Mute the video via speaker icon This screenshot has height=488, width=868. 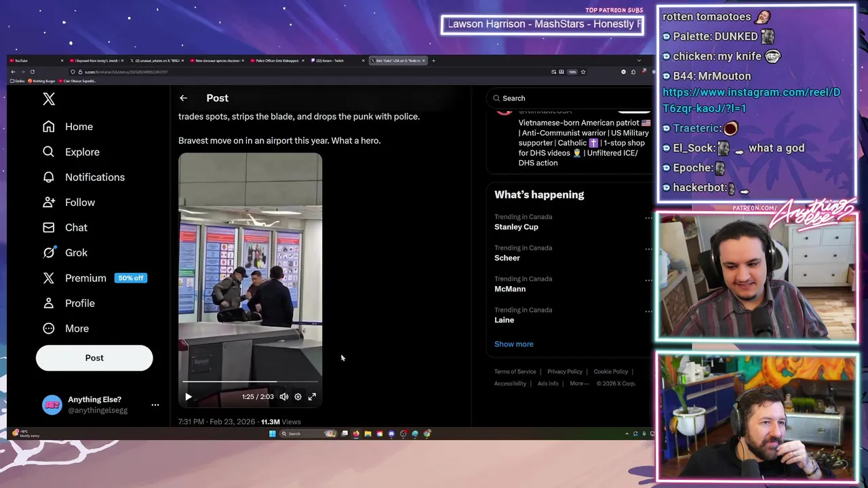point(283,396)
